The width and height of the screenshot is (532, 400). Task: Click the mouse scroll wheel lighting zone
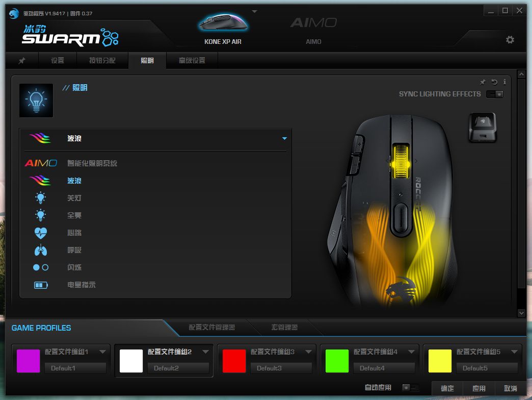401,161
